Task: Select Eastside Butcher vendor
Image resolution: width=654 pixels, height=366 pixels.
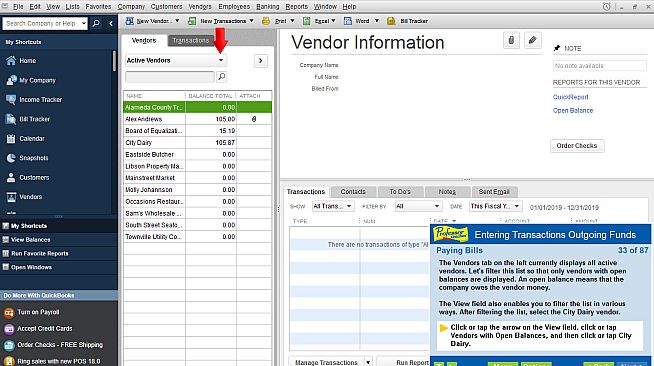Action: 197,154
